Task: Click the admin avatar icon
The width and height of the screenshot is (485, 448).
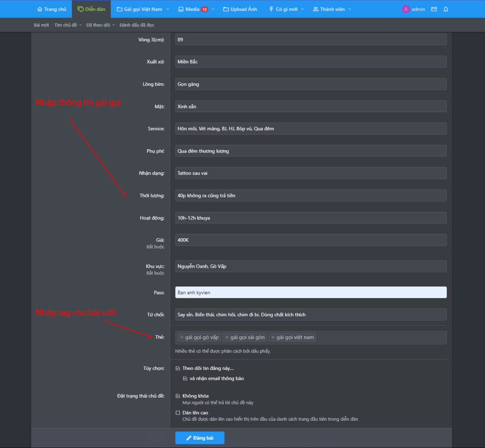Action: [x=406, y=9]
